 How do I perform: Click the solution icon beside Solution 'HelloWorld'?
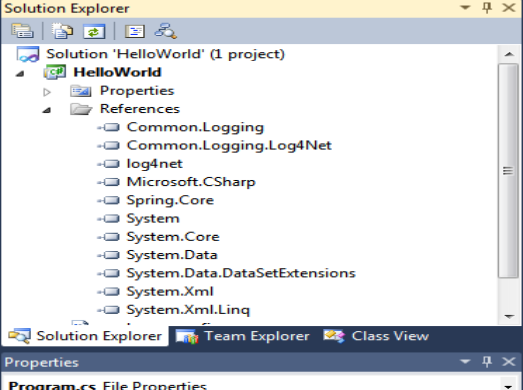click(x=28, y=54)
